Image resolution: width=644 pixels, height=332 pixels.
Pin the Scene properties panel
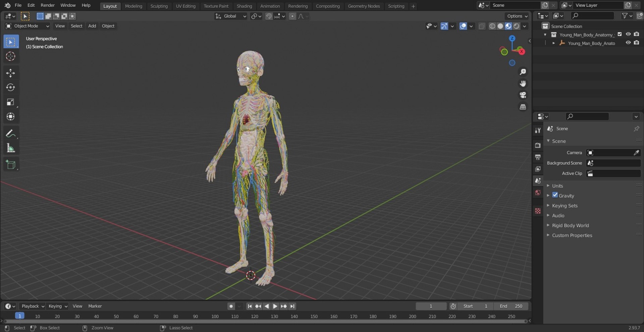[636, 129]
